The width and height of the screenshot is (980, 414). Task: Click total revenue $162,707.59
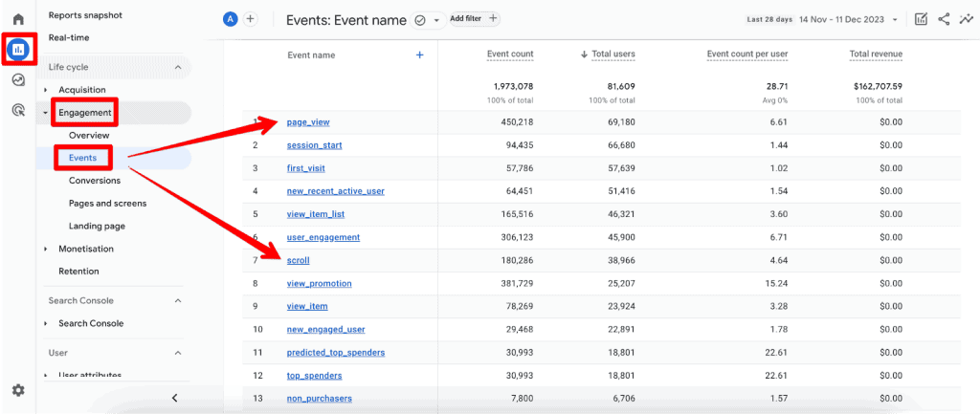877,86
